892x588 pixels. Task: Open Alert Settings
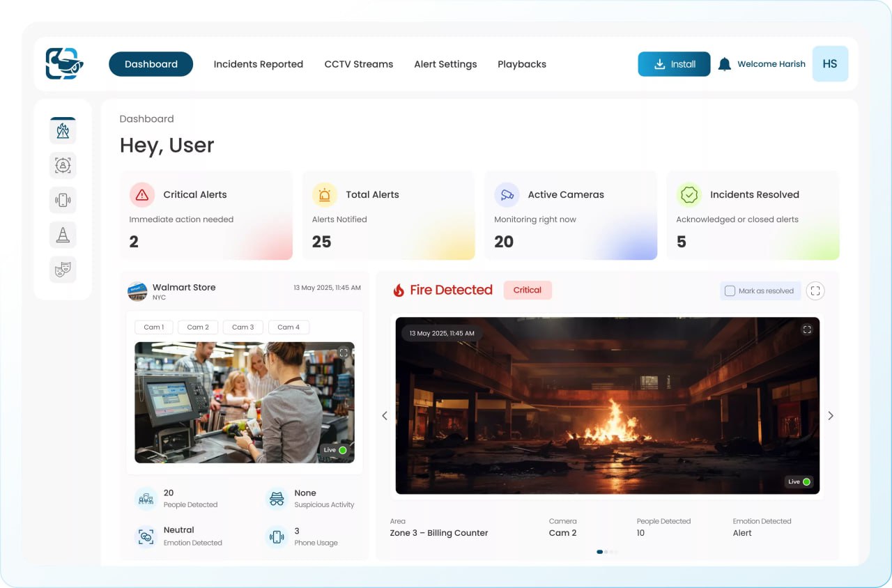[445, 63]
